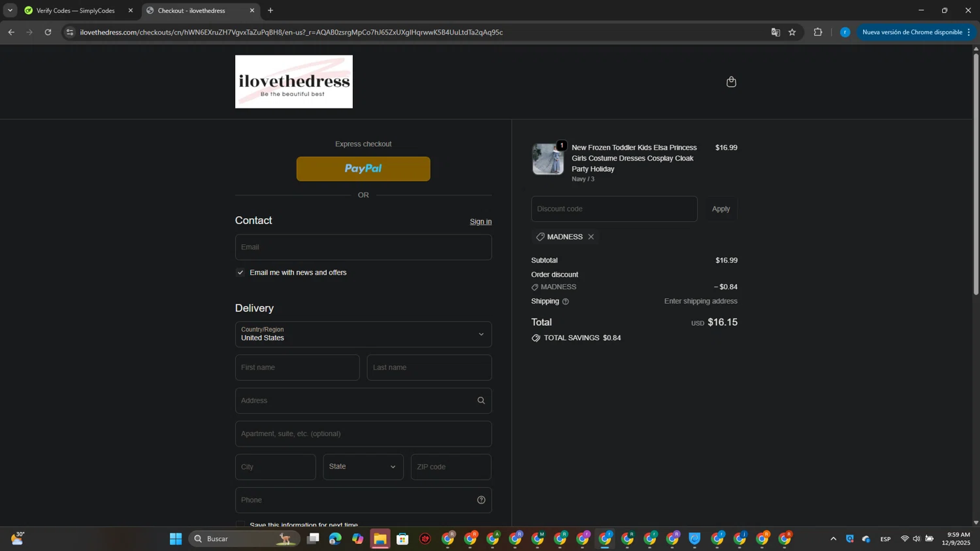Apply the discount code

(721, 209)
